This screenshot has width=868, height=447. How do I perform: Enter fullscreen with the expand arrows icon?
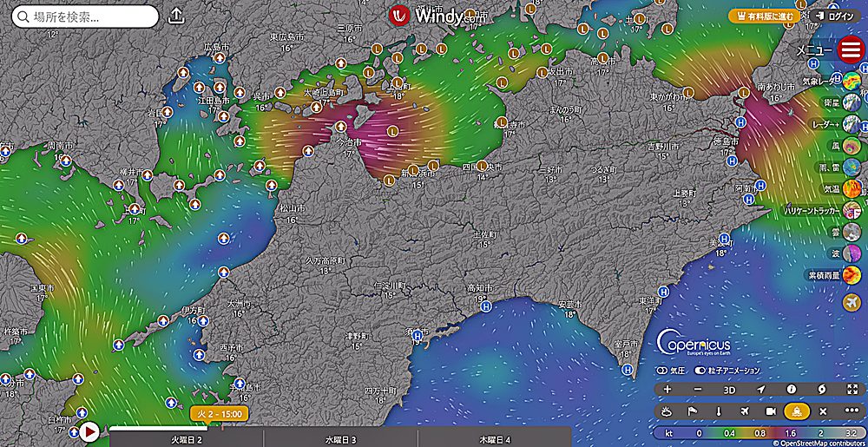(x=850, y=390)
